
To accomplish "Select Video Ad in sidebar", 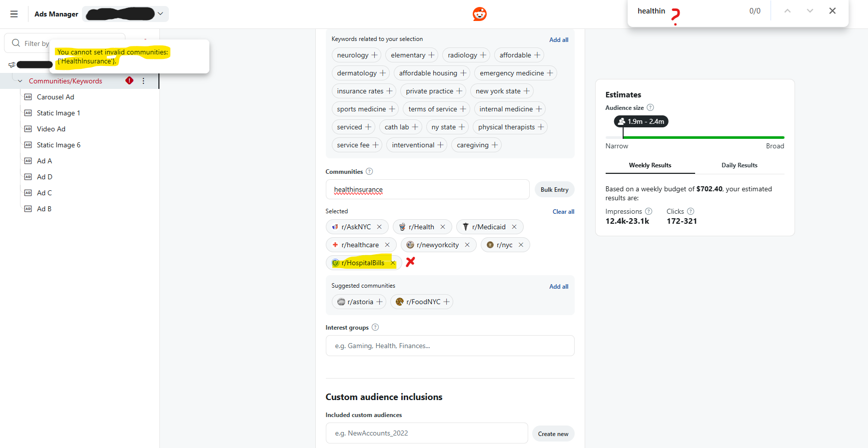I will coord(51,129).
